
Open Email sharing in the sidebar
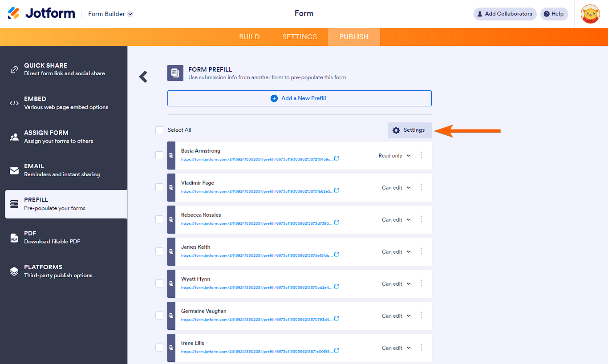pyautogui.click(x=64, y=170)
